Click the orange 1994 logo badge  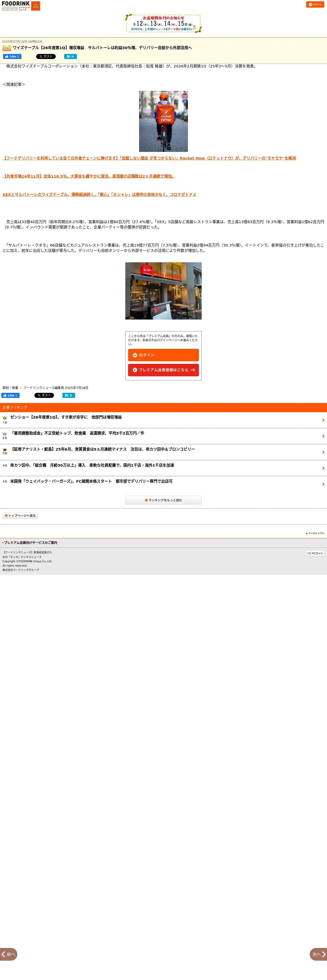click(35, 6)
